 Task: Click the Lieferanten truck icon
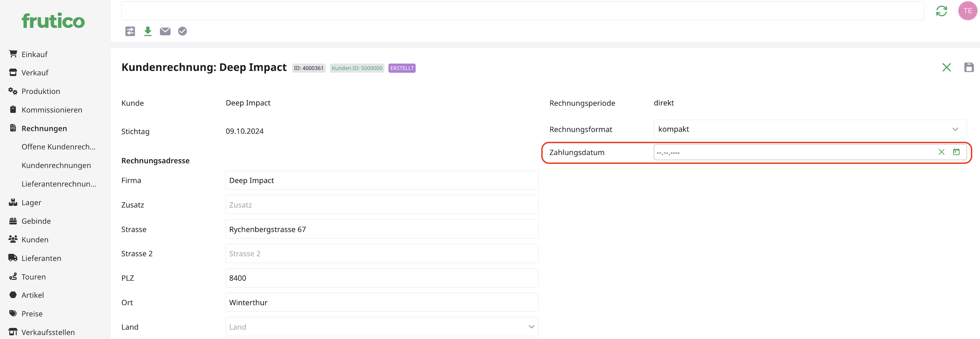click(13, 258)
